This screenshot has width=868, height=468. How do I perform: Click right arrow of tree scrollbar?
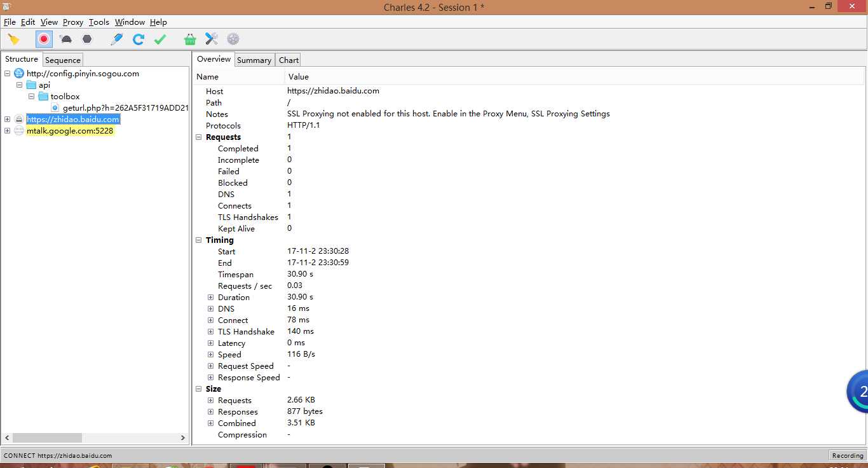click(183, 438)
